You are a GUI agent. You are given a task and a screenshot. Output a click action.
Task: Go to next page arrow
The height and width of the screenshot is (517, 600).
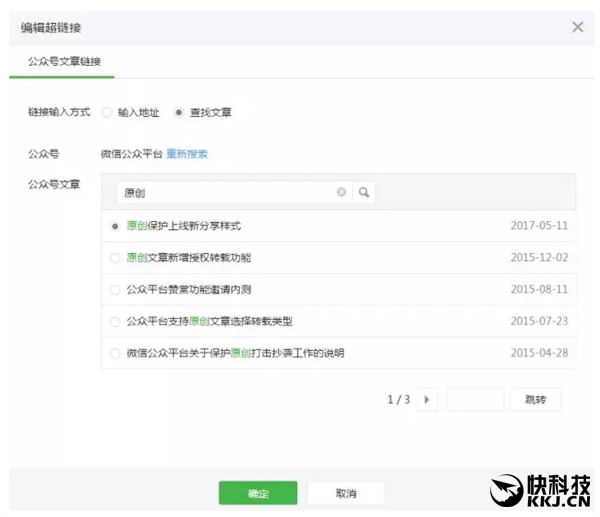click(x=428, y=400)
